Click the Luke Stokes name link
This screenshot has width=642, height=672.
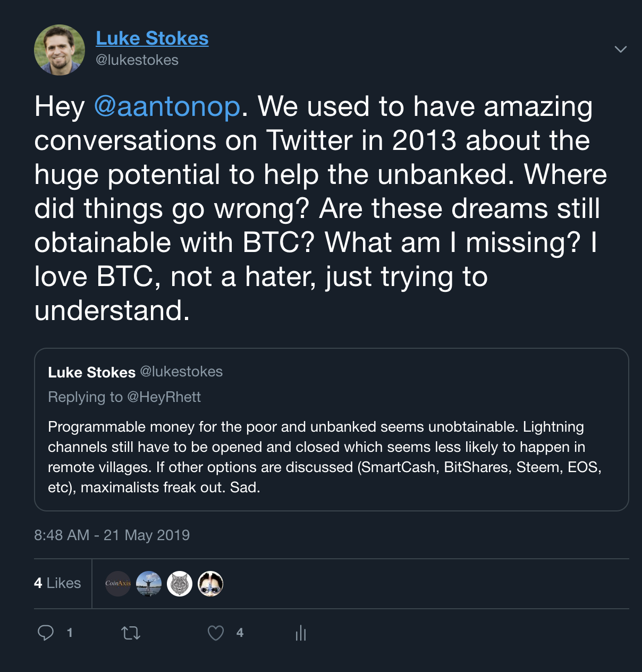152,38
